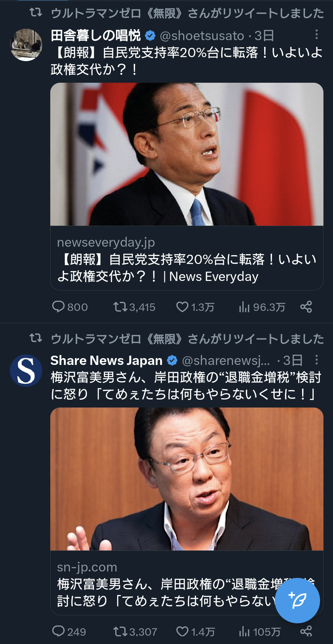
Task: Open the top ウルトラマンゼロ retweeted notice
Action: tap(187, 13)
